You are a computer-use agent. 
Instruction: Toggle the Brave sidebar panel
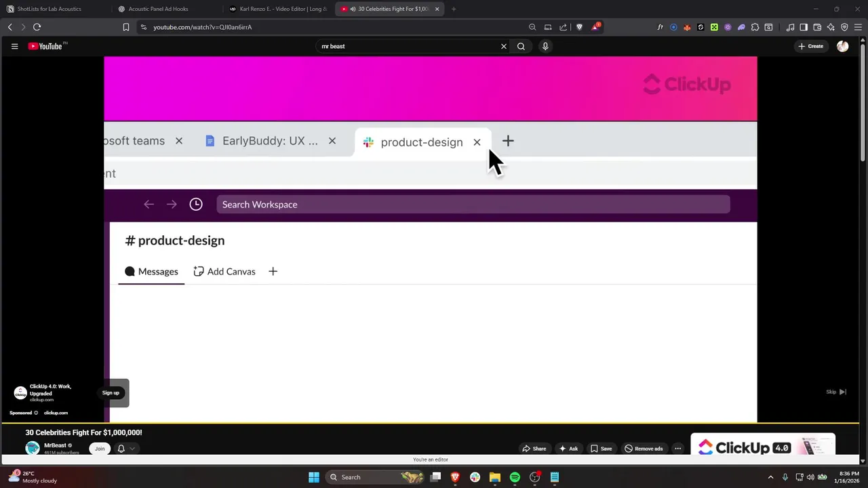[x=804, y=27]
